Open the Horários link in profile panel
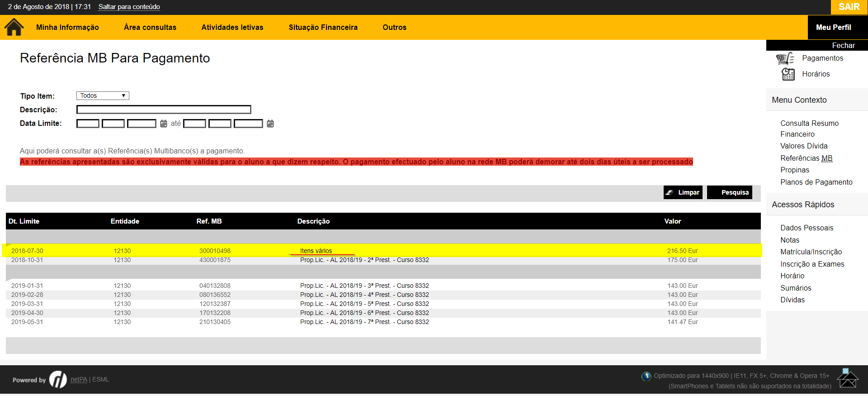The image size is (868, 396). tap(816, 74)
